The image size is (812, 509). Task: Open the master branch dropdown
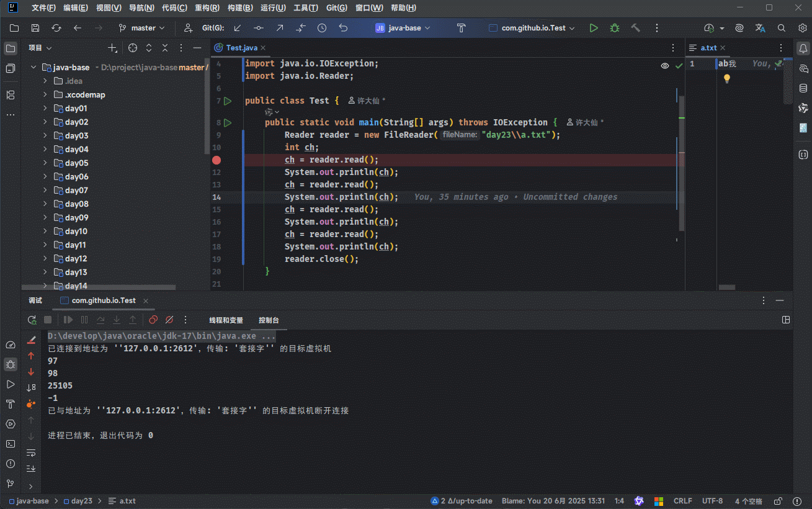point(142,28)
